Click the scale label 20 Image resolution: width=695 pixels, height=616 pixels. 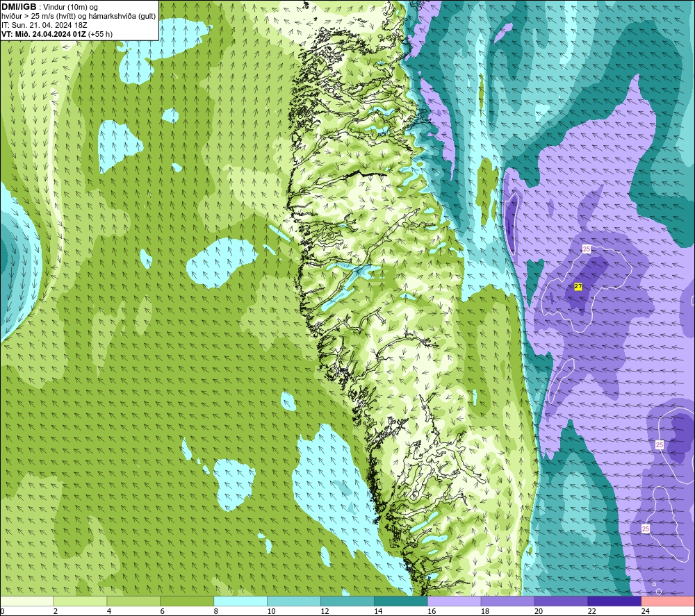539,611
